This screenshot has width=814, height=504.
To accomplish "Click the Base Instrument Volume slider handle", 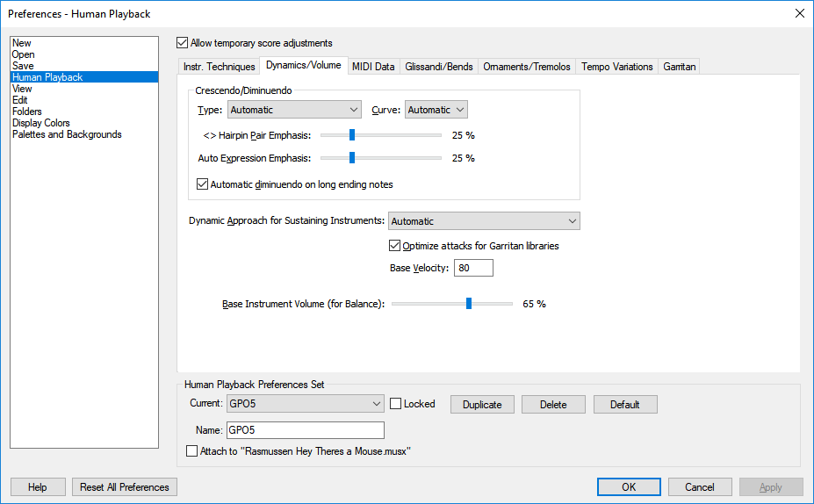I will [x=469, y=304].
